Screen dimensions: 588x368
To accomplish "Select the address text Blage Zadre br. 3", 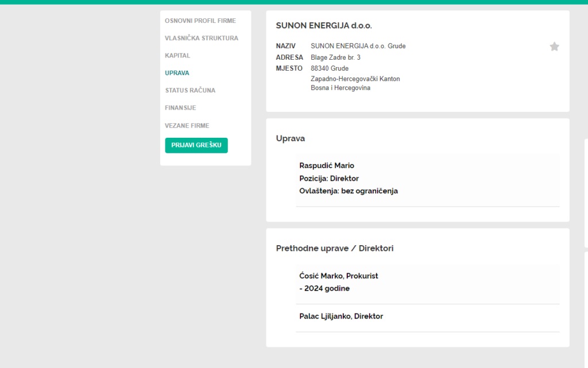I will [x=335, y=57].
